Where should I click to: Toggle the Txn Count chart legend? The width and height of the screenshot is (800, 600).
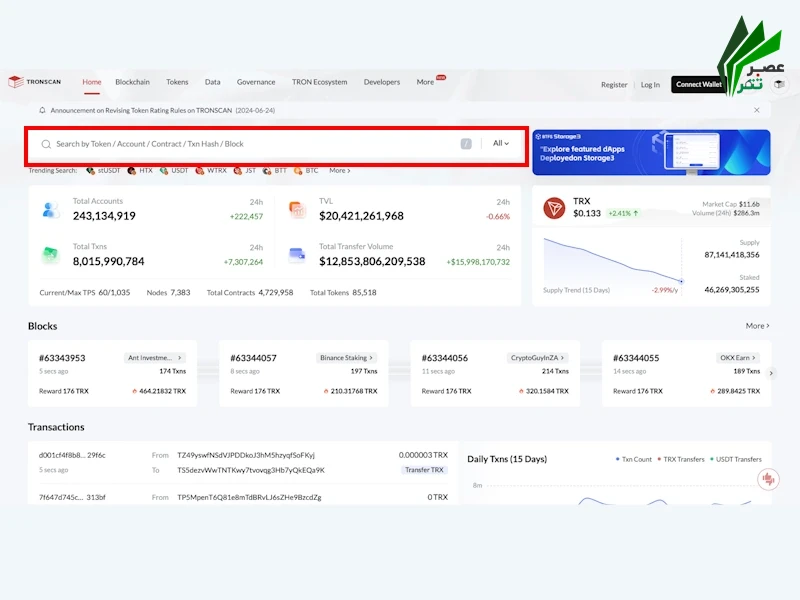click(x=634, y=459)
